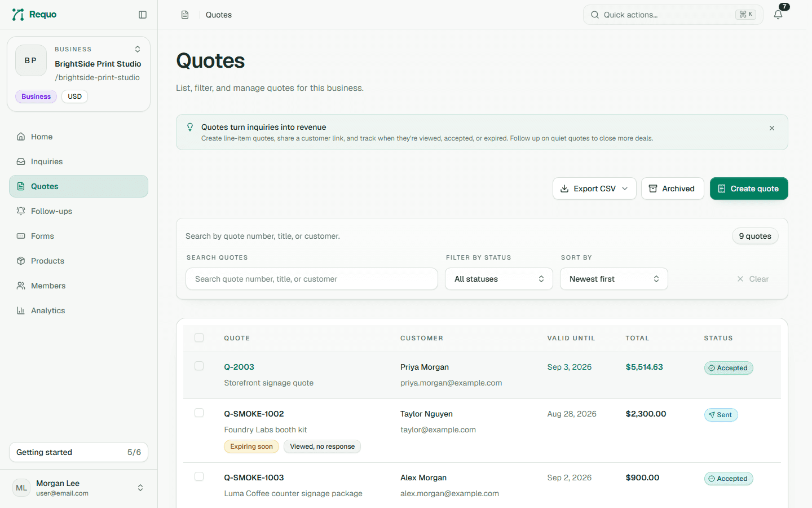This screenshot has height=508, width=812.
Task: Click the Create quote button
Action: 749,189
